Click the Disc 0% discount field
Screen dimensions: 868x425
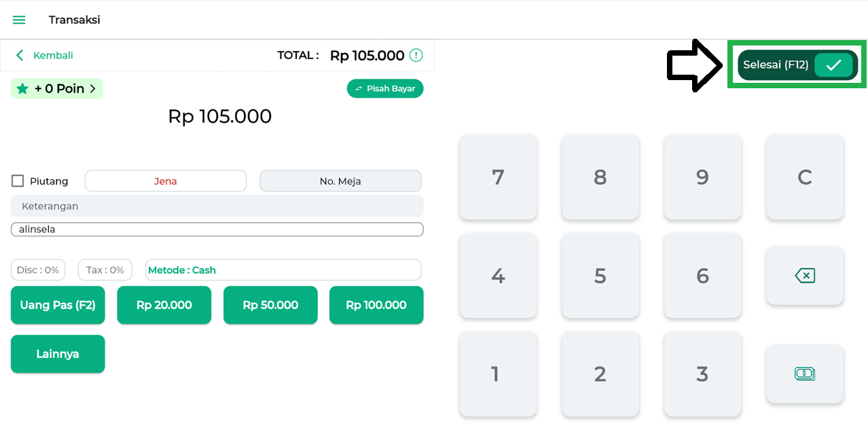click(38, 270)
